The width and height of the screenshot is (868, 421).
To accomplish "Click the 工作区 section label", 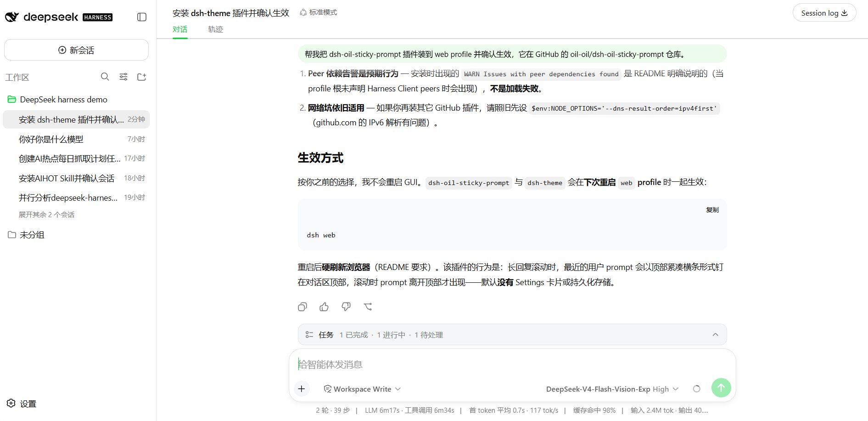I will (17, 77).
